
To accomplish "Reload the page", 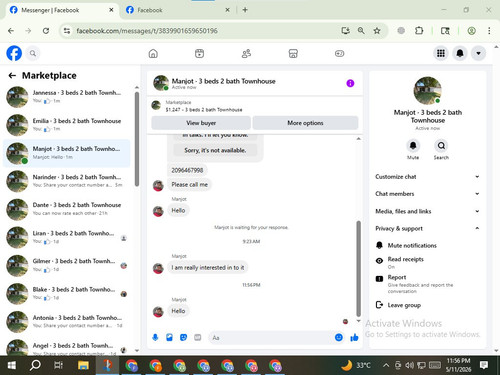I will (46, 31).
